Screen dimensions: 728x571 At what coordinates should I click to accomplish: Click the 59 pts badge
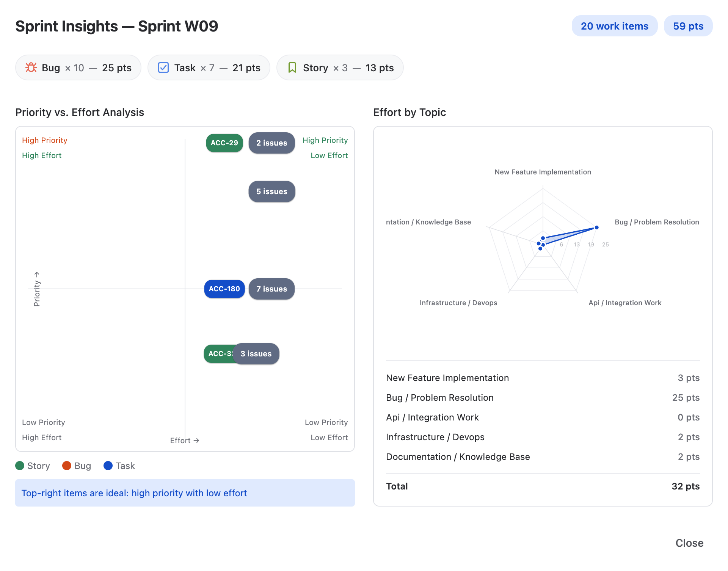(x=688, y=26)
